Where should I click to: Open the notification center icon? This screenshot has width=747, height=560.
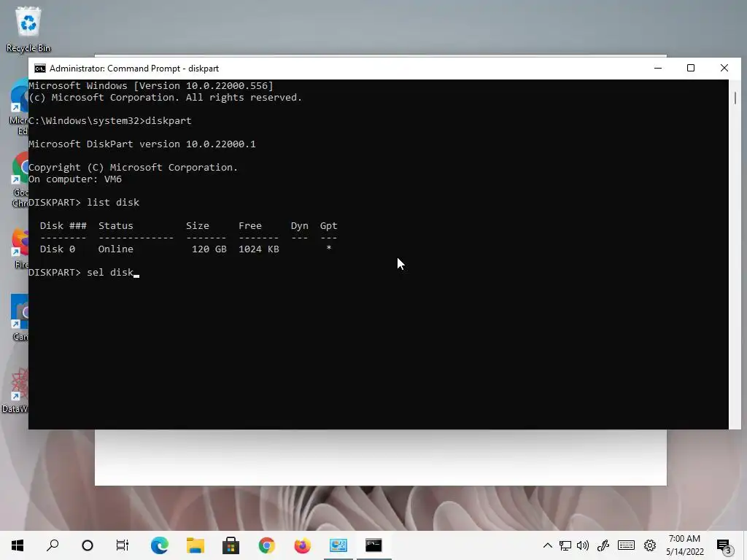tap(724, 545)
